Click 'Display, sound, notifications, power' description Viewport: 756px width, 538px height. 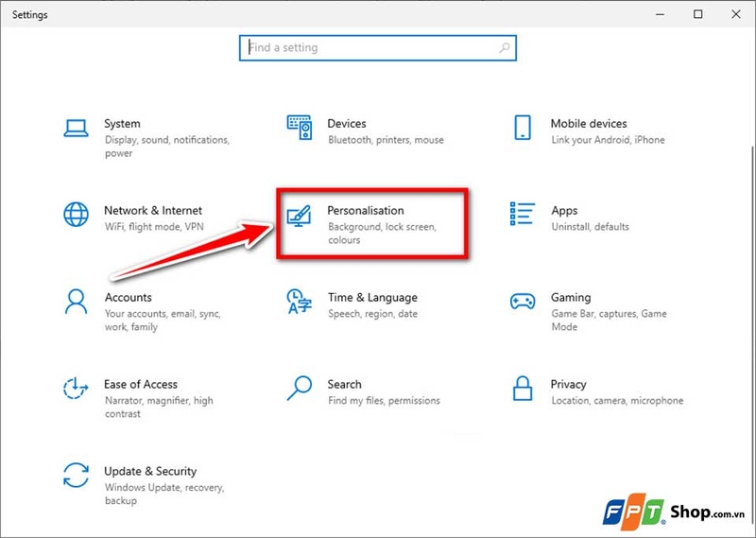(x=167, y=147)
